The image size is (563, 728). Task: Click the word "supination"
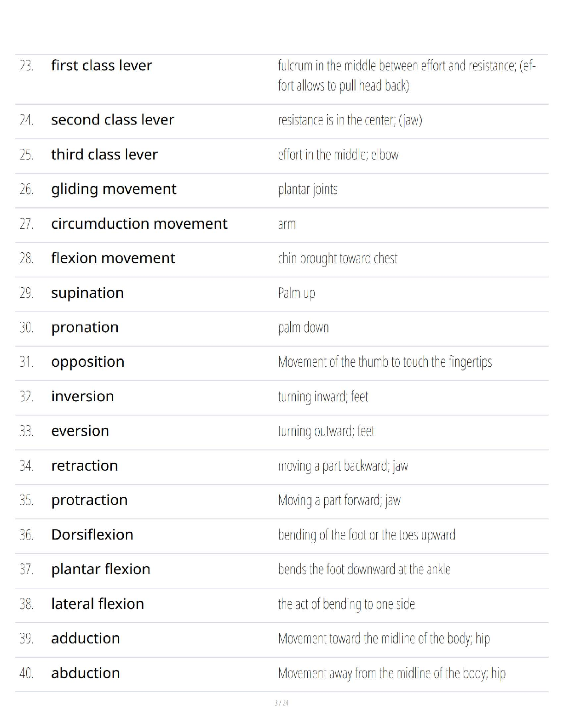click(87, 293)
